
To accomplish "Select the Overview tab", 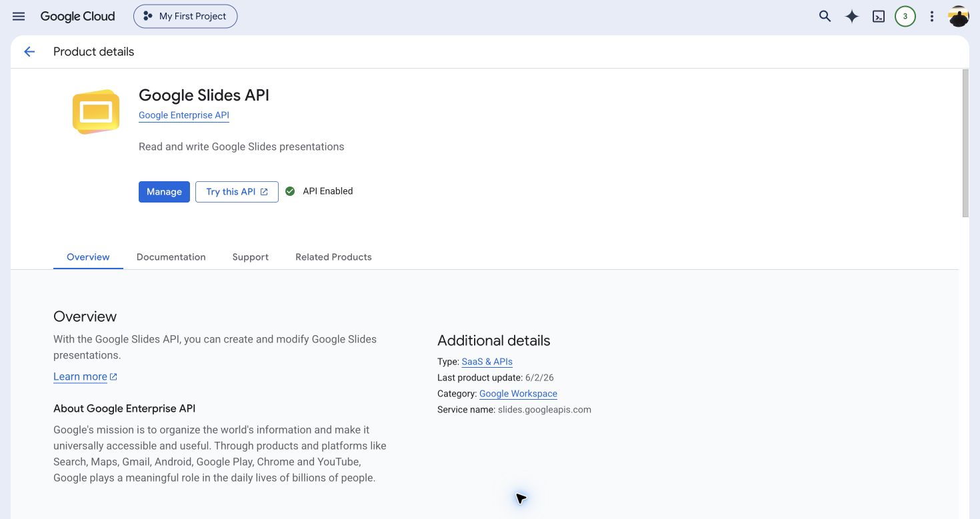I will pos(88,257).
